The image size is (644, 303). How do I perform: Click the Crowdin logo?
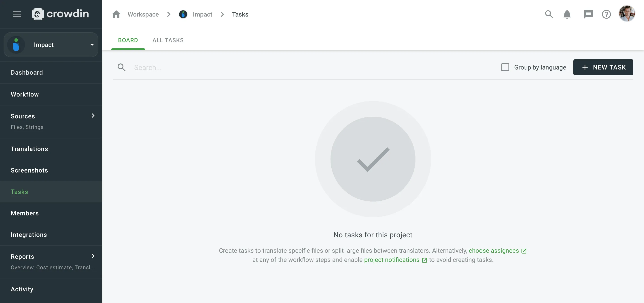pyautogui.click(x=61, y=14)
